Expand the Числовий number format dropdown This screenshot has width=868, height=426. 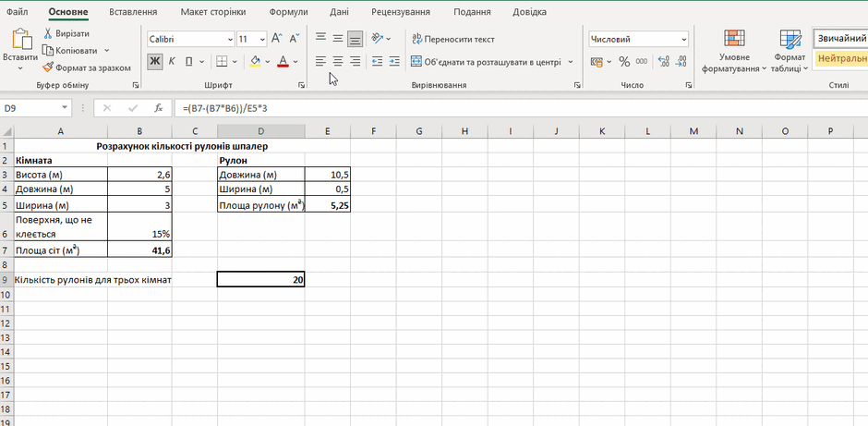(x=684, y=40)
